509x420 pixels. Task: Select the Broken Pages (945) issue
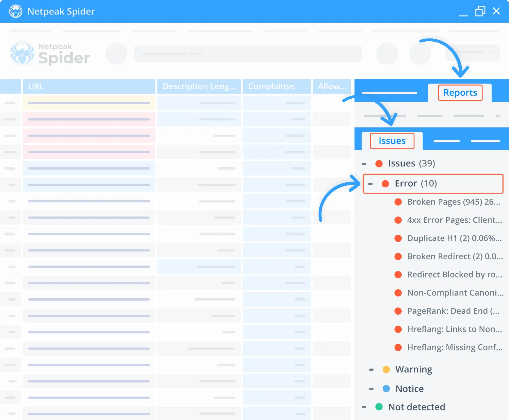click(x=454, y=202)
